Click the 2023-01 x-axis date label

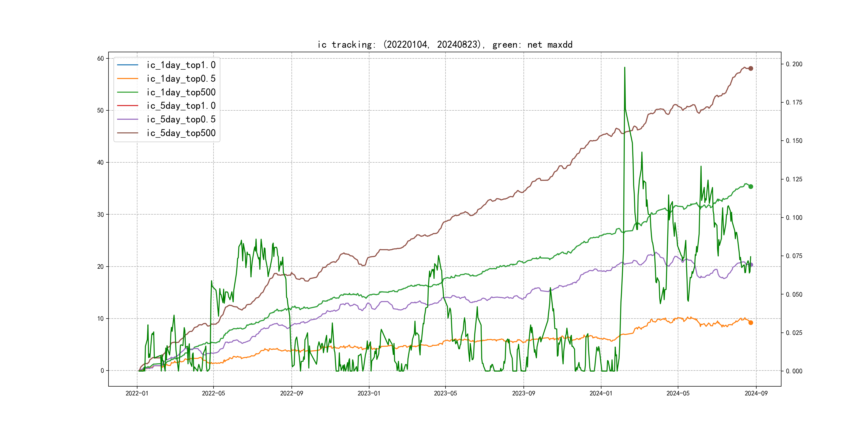click(x=369, y=393)
